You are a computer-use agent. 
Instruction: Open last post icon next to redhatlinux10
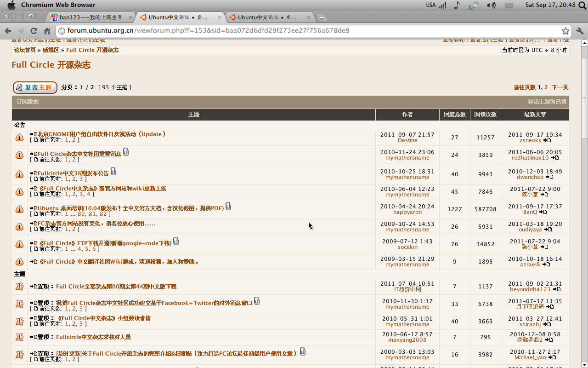[x=555, y=158]
